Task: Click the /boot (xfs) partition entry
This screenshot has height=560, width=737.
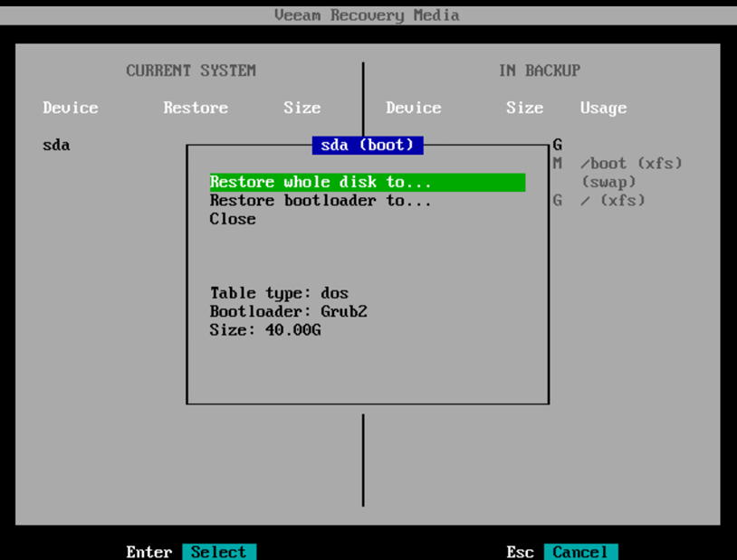Action: click(631, 164)
